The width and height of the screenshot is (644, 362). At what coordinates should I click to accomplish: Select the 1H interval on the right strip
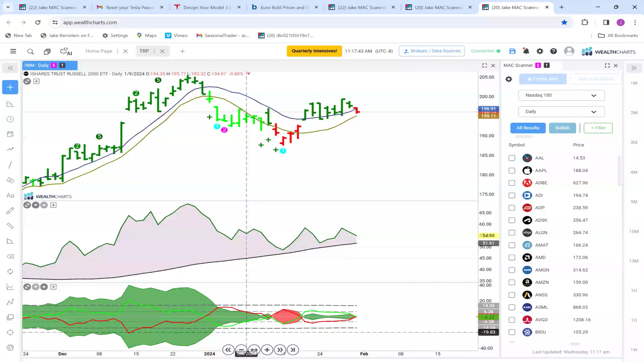coord(634,291)
